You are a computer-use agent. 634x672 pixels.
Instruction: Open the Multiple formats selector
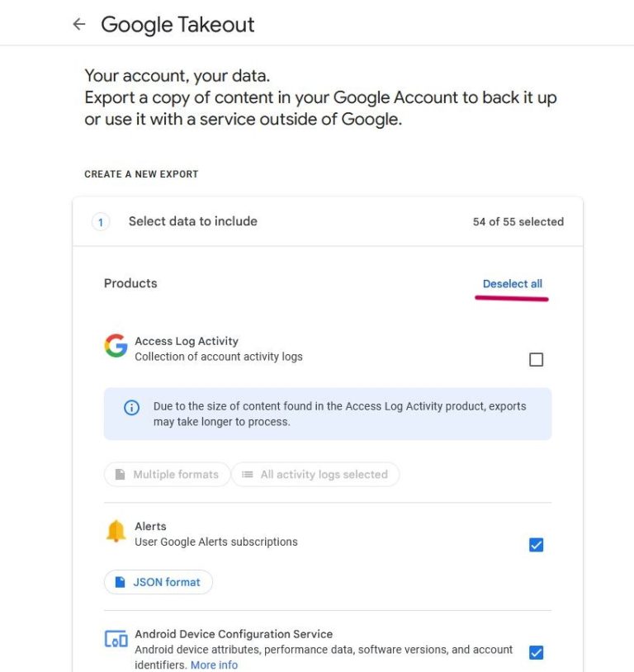(x=167, y=475)
